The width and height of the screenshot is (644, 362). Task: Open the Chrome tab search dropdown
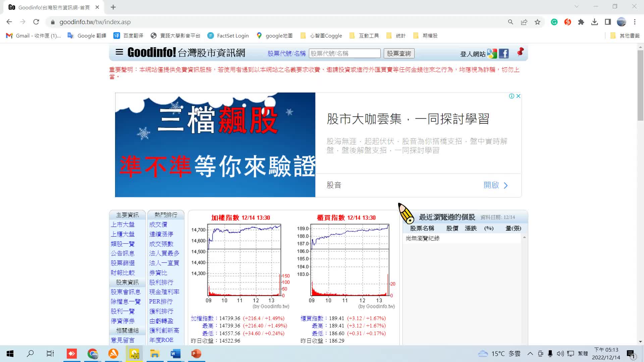(577, 6)
